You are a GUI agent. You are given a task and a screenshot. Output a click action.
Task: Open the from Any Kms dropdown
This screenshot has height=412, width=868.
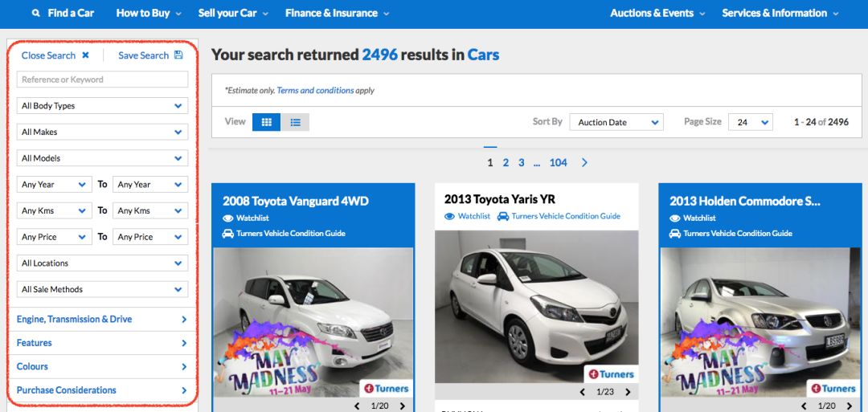tap(55, 210)
